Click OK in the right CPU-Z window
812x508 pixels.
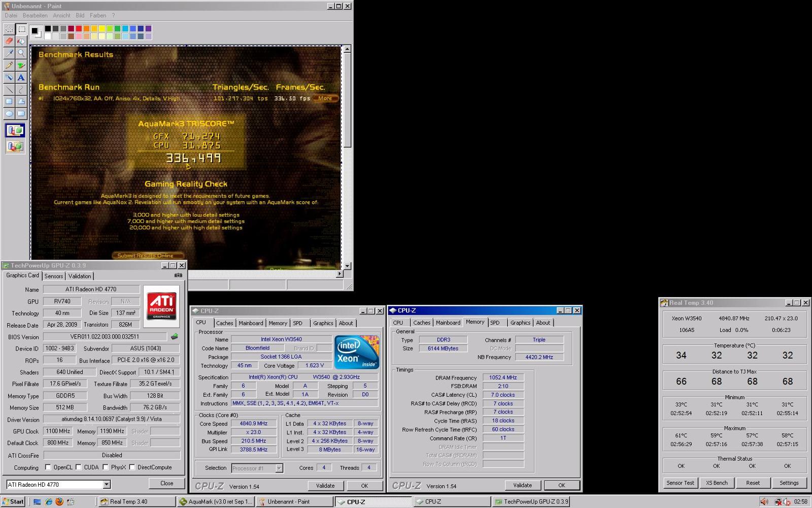click(562, 485)
